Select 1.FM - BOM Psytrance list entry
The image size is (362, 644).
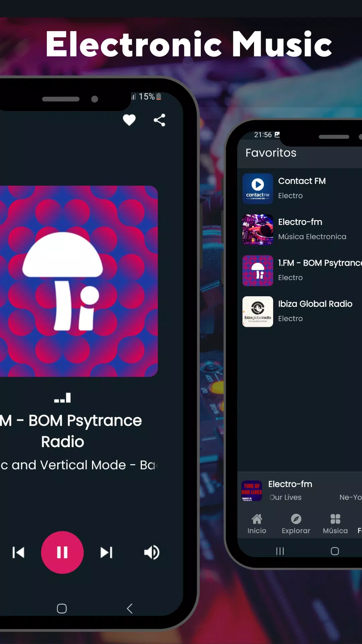pos(320,263)
